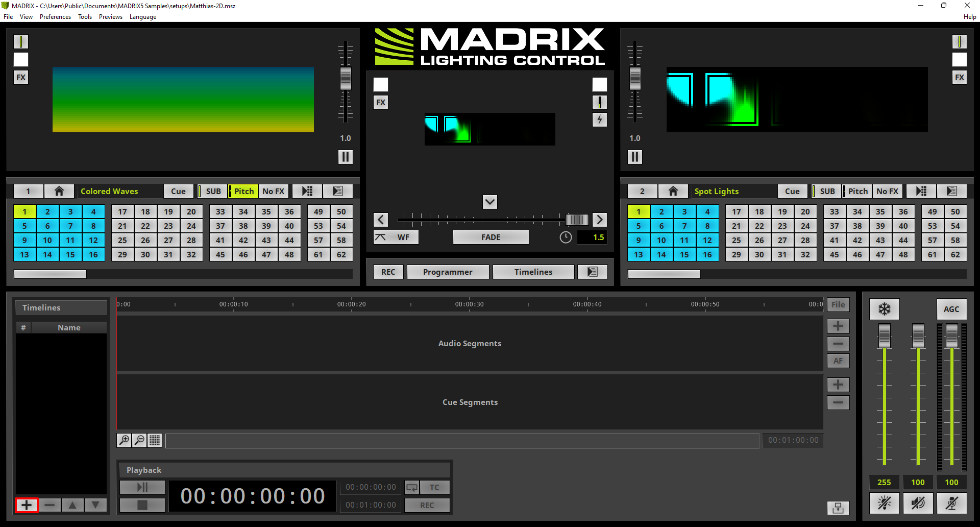Toggle left deck Pitch button
Screen dimensions: 980x527
242,191
